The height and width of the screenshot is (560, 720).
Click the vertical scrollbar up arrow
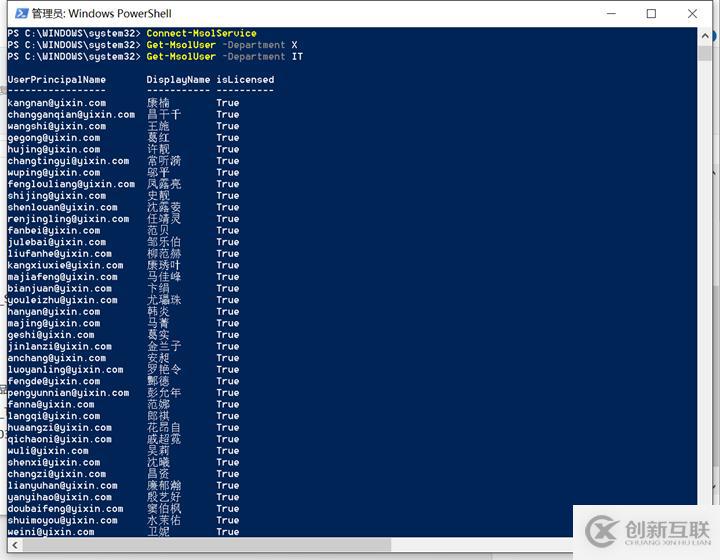(704, 35)
